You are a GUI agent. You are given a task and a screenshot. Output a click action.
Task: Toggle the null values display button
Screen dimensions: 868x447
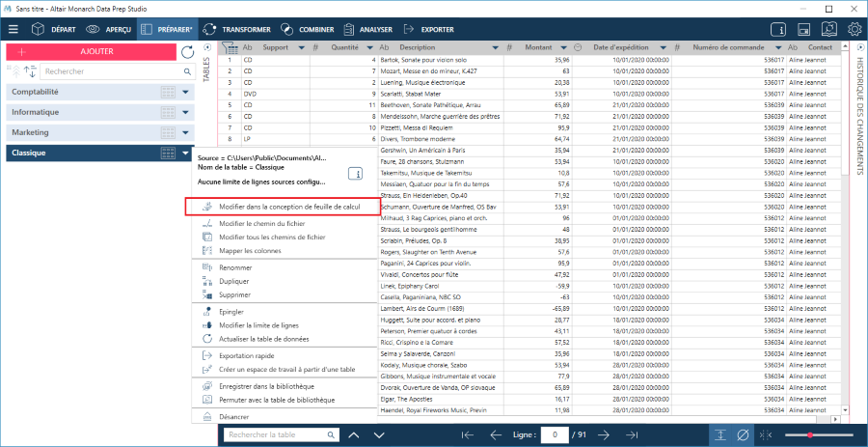(743, 434)
